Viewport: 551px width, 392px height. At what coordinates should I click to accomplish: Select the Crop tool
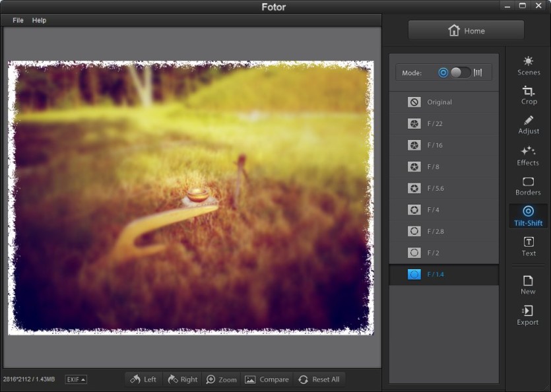[528, 95]
